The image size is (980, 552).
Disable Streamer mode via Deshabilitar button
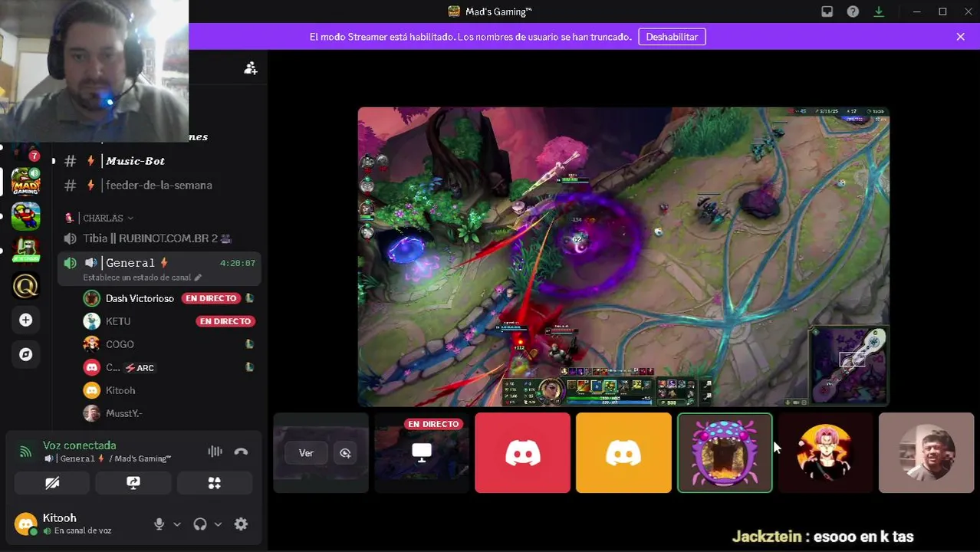672,37
